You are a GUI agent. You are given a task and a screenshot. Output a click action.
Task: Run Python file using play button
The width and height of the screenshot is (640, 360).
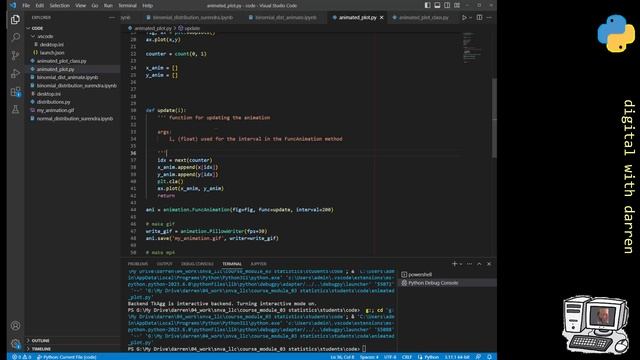(464, 18)
